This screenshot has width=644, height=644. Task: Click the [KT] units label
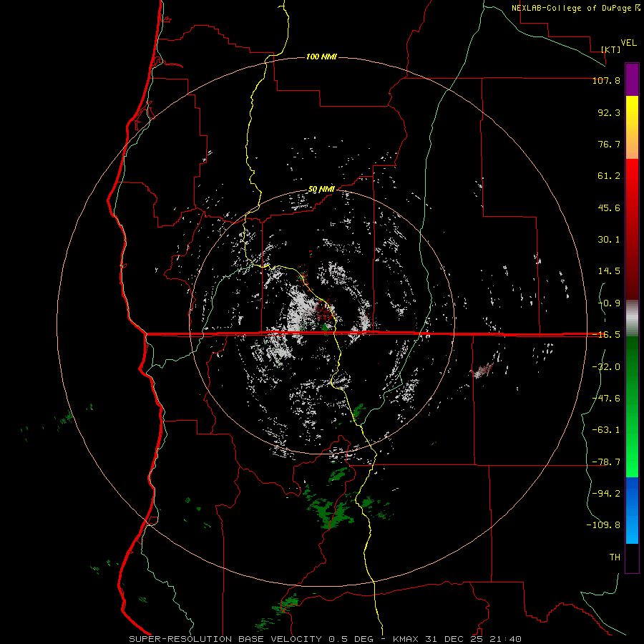pyautogui.click(x=611, y=49)
